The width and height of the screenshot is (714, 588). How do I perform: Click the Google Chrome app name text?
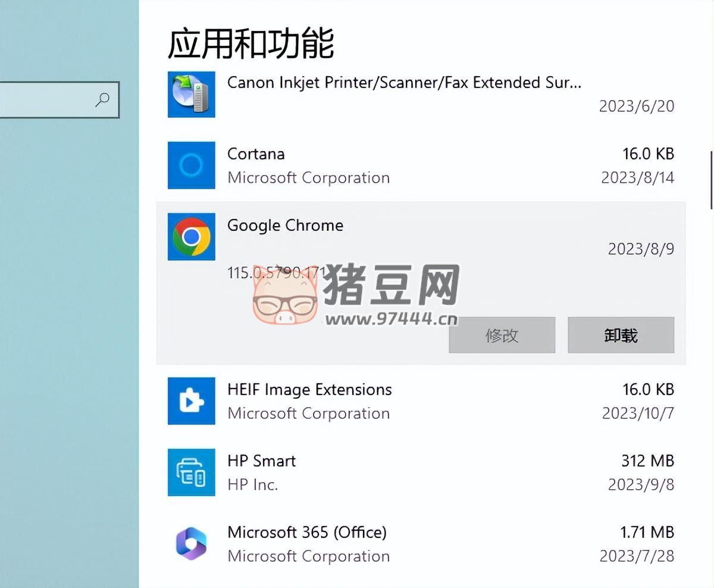click(285, 226)
